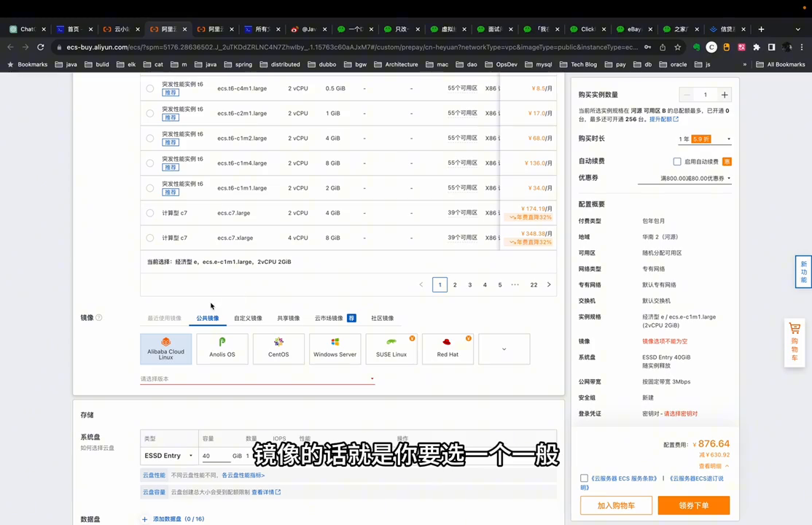The height and width of the screenshot is (525, 812).
Task: Switch to the 社区镜像 tab
Action: tap(382, 318)
